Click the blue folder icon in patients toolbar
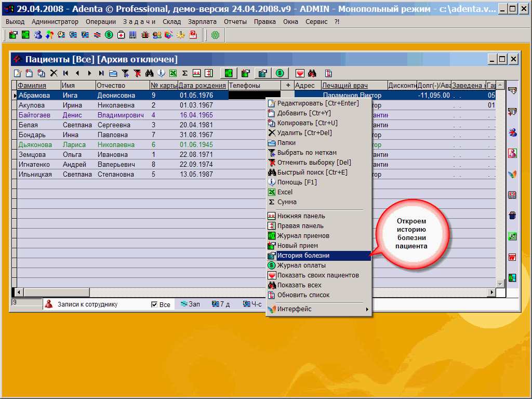Viewport: 532px width, 399px height. 113,73
